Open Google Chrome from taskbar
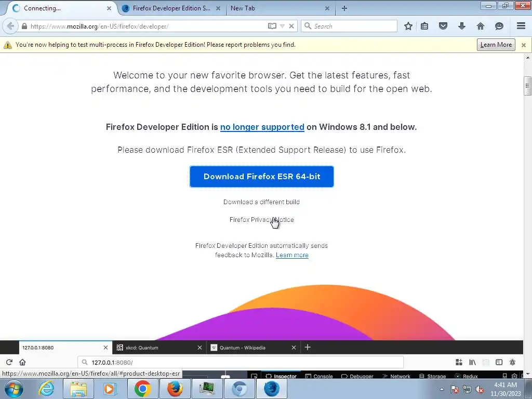The image size is (532, 399). tap(143, 389)
